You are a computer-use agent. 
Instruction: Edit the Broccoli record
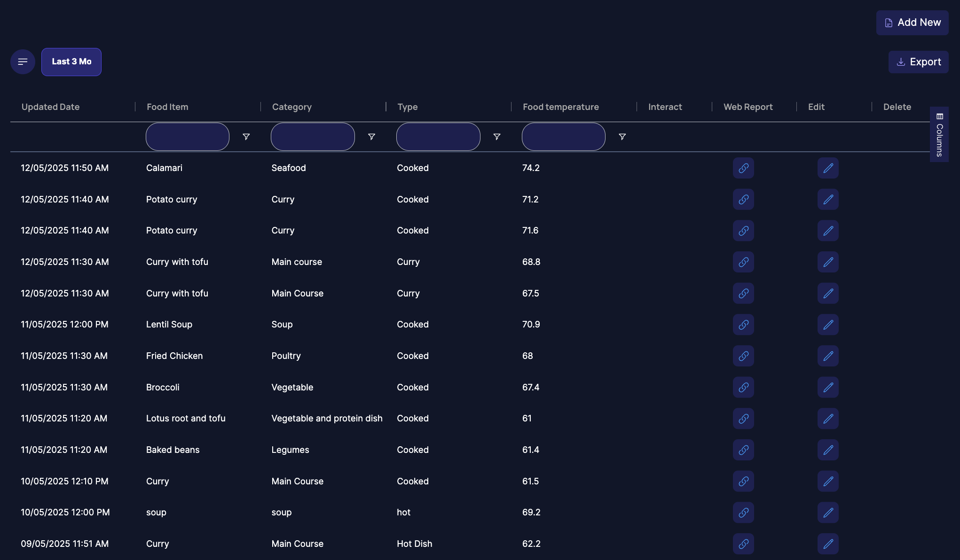828,388
